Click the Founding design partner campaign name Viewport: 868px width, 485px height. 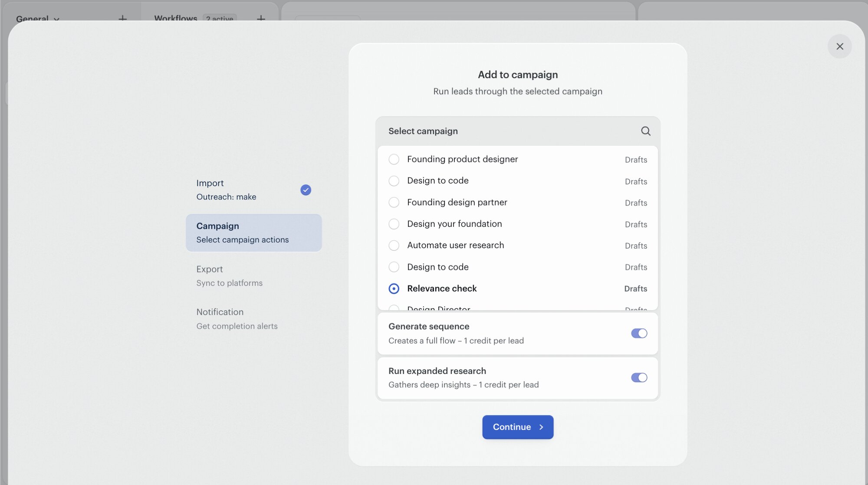(457, 202)
